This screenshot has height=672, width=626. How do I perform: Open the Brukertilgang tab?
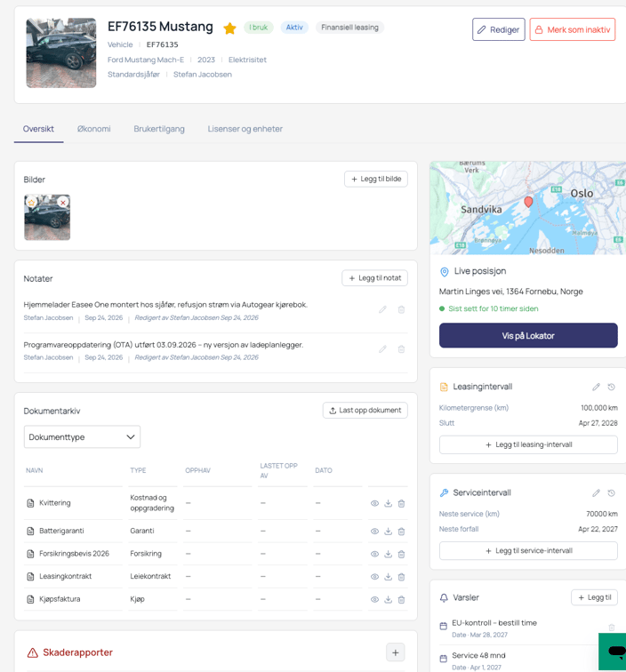pos(159,129)
